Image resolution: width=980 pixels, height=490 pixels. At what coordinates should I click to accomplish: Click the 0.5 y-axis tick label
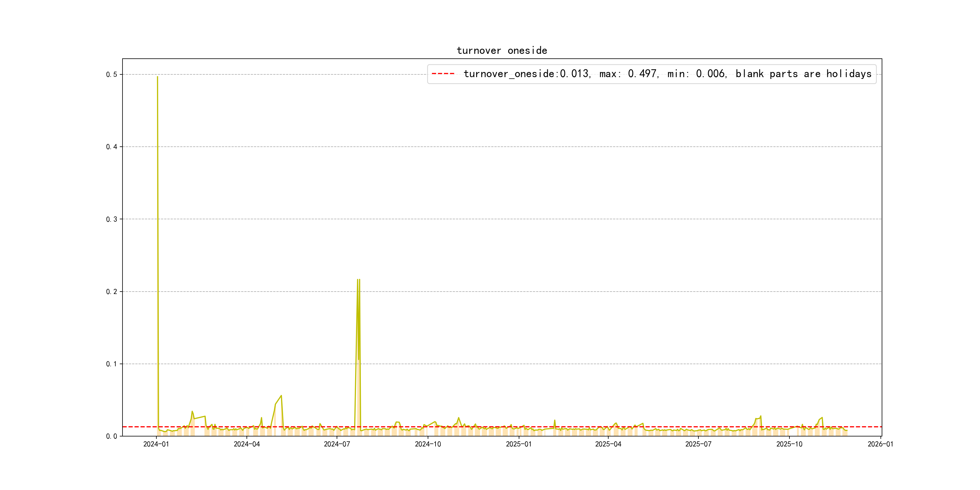[x=112, y=75]
